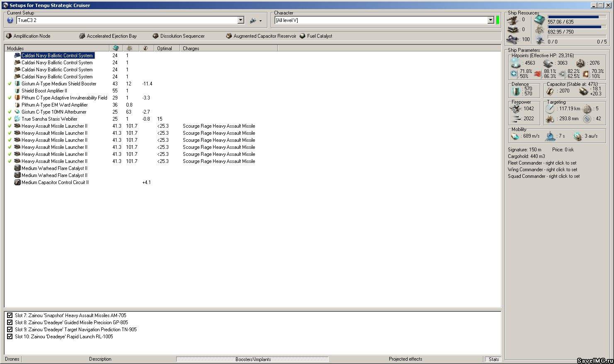Image resolution: width=614 pixels, height=364 pixels.
Task: Click the armor hitpoints icon
Action: click(548, 63)
